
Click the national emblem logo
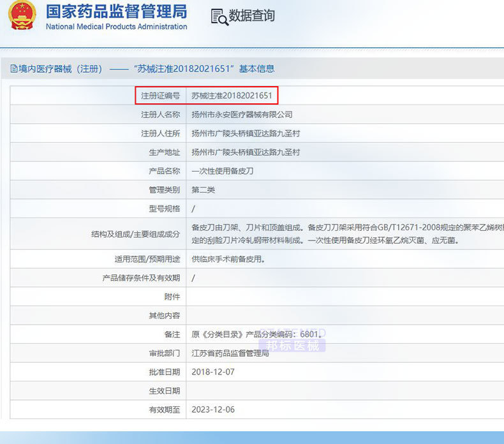click(x=22, y=15)
